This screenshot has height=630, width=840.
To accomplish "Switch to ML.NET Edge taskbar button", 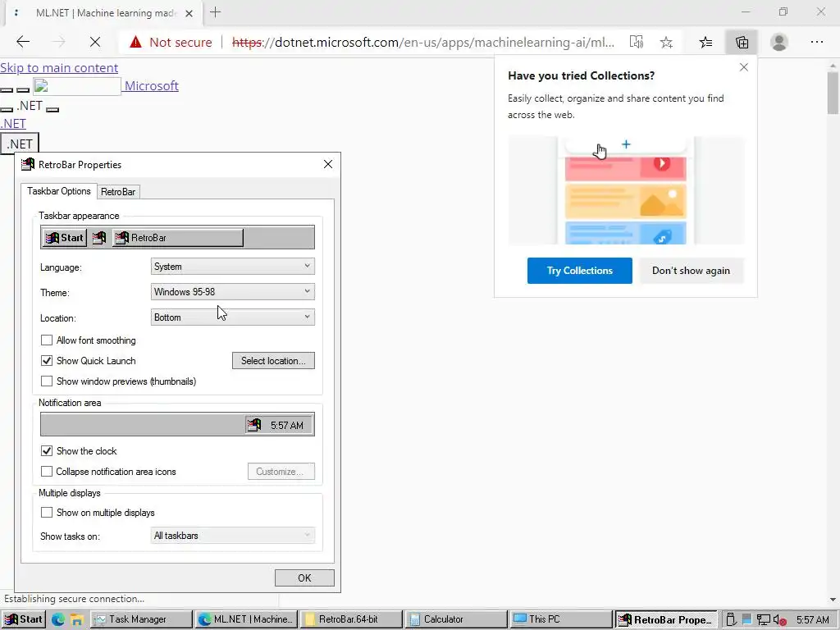I will (x=245, y=619).
